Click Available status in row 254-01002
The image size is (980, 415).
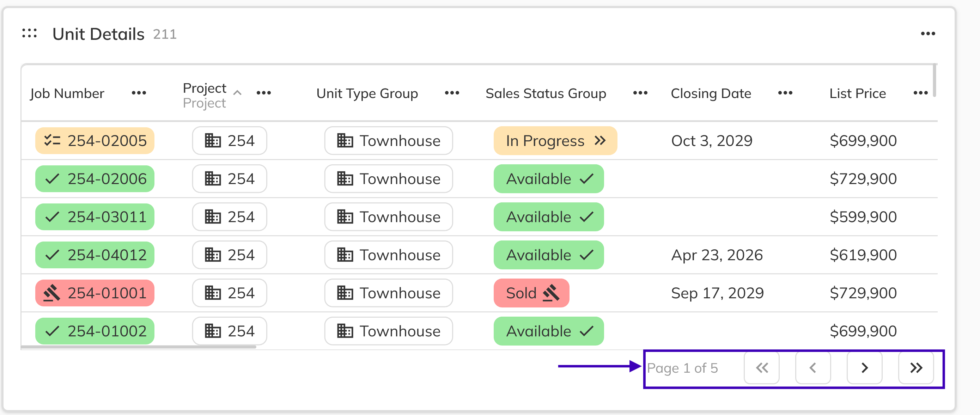(549, 331)
